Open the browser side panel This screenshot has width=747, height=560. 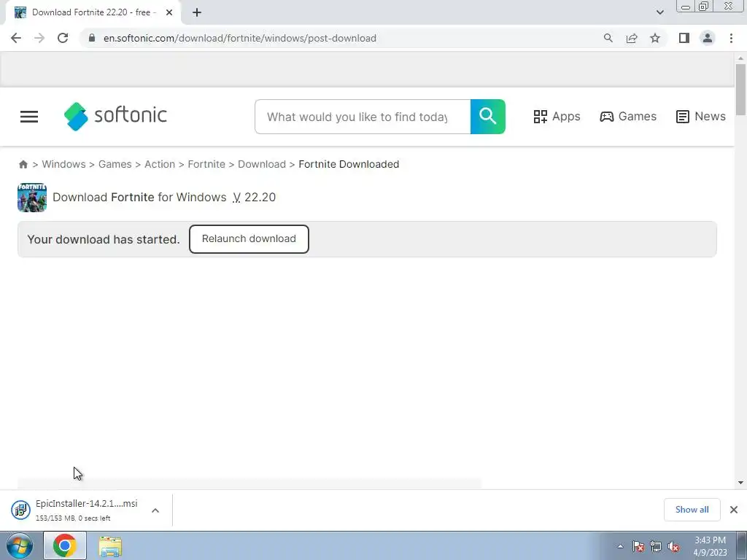pos(684,38)
